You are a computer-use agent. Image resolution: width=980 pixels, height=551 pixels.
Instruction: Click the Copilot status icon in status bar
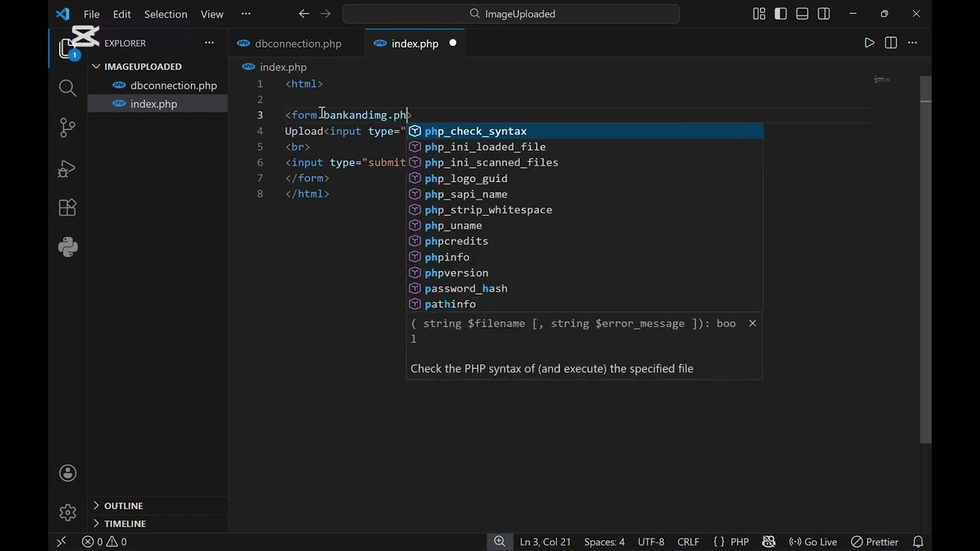[769, 542]
